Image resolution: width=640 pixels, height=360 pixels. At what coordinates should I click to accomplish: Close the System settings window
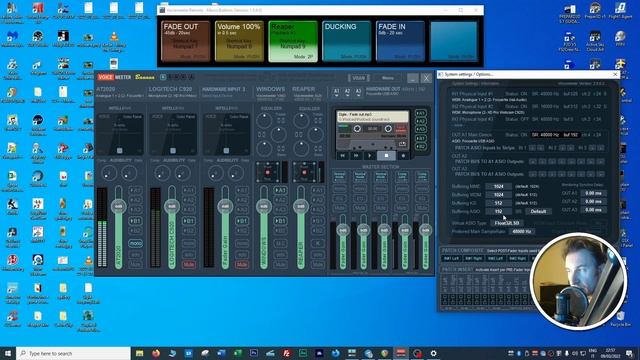coord(615,74)
